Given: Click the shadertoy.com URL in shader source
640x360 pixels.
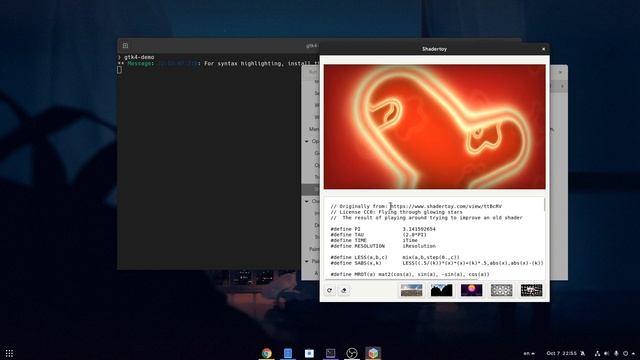Looking at the screenshot, I should pyautogui.click(x=446, y=207).
